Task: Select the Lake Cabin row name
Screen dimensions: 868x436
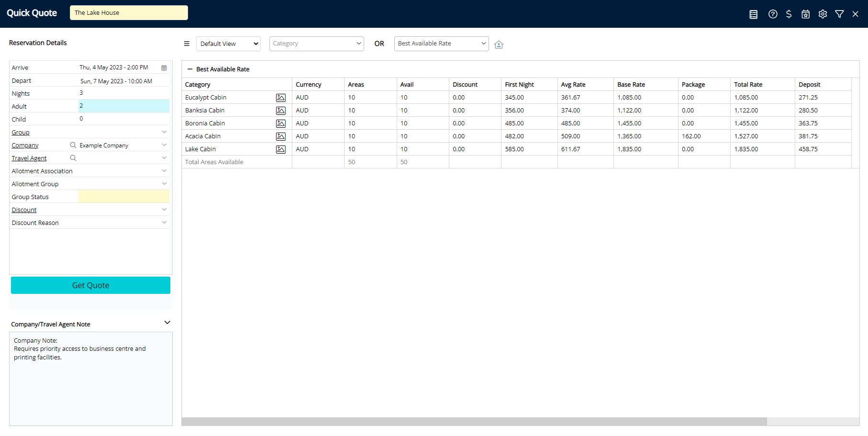Action: pos(200,149)
